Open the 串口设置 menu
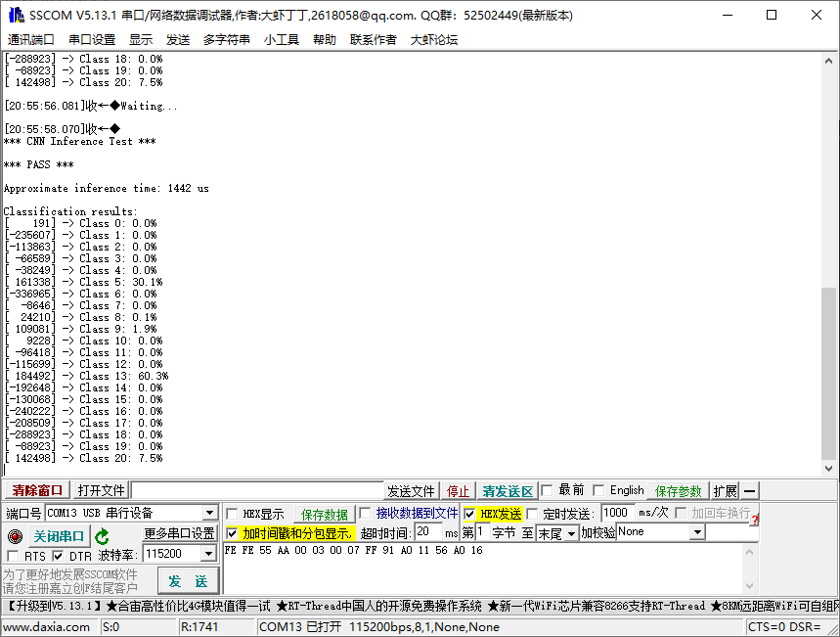This screenshot has height=637, width=840. coord(92,40)
